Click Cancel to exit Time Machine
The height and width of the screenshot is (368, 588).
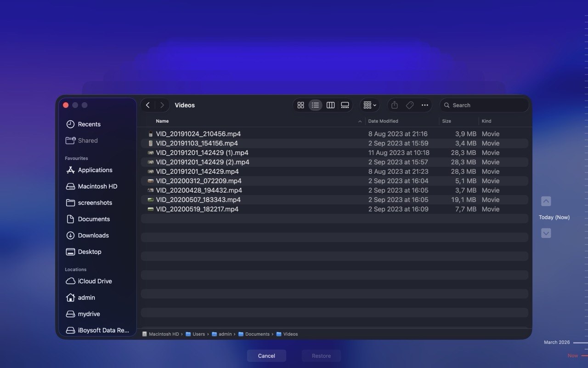[x=266, y=356]
